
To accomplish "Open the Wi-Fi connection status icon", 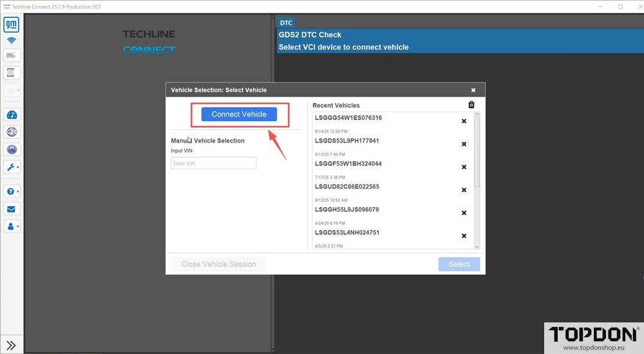I will point(12,41).
